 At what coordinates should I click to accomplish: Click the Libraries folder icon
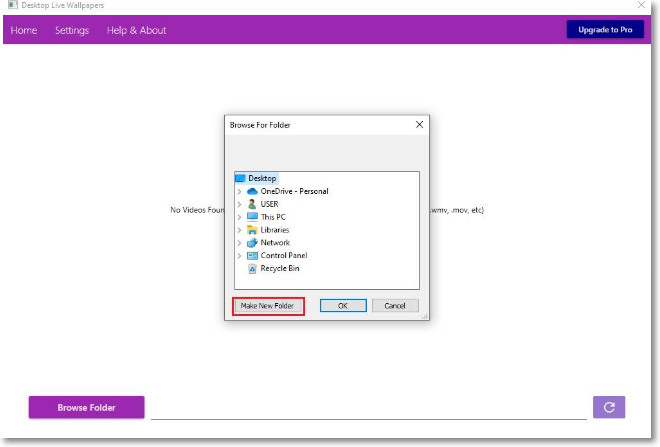click(x=252, y=230)
